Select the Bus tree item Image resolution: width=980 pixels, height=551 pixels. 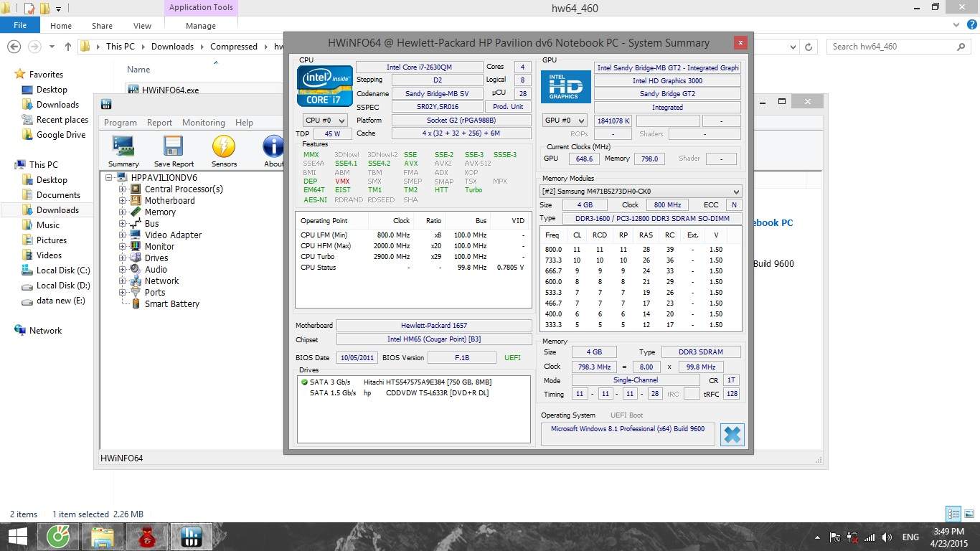(152, 224)
